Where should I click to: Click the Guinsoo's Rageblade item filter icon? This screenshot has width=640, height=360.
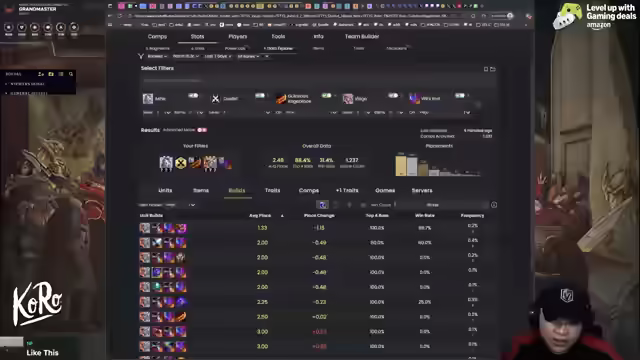(x=281, y=98)
